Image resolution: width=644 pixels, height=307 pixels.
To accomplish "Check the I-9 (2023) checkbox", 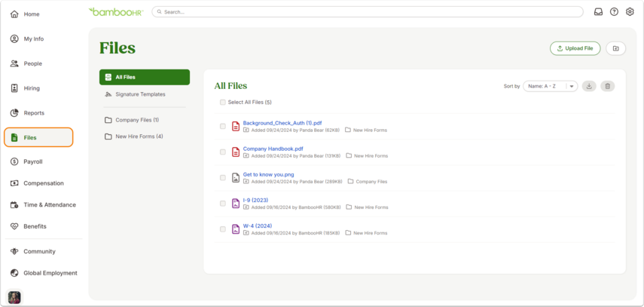I will [x=223, y=204].
